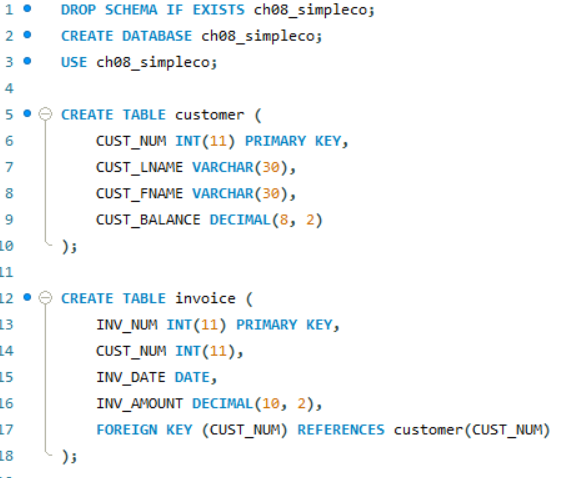Click the statement marker dot on line 3

(x=27, y=61)
